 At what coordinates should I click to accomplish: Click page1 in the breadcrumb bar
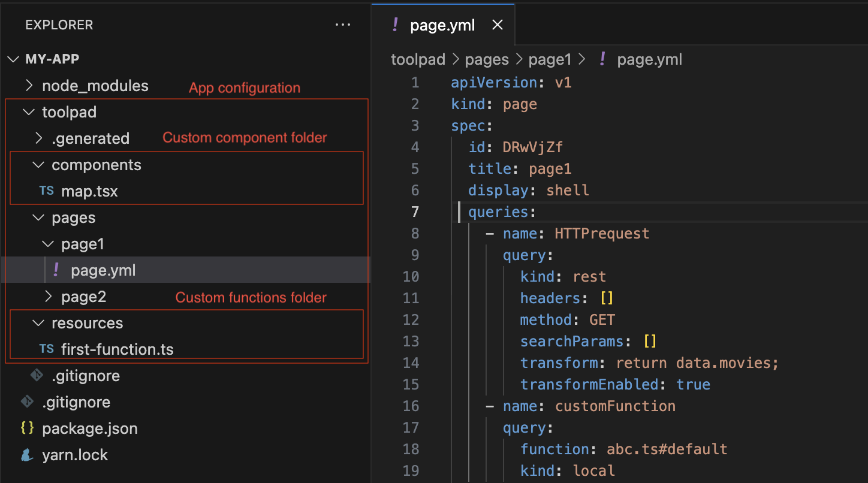(x=550, y=59)
